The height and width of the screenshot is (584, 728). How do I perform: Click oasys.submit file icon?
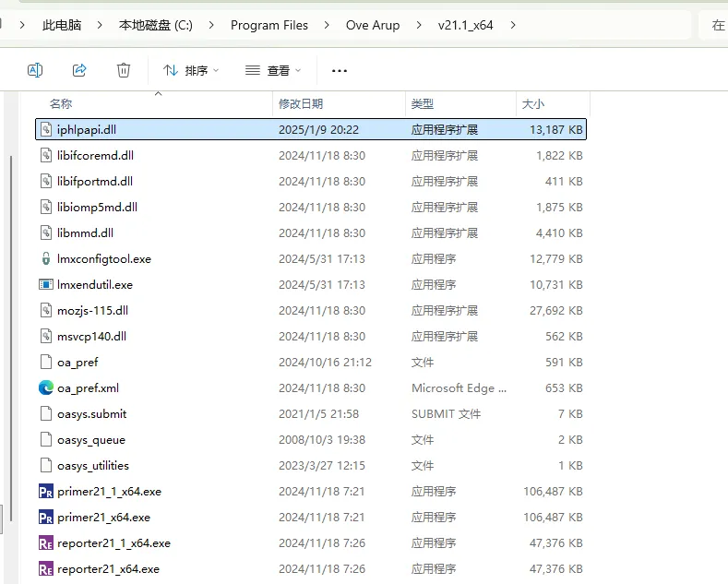[x=46, y=413]
